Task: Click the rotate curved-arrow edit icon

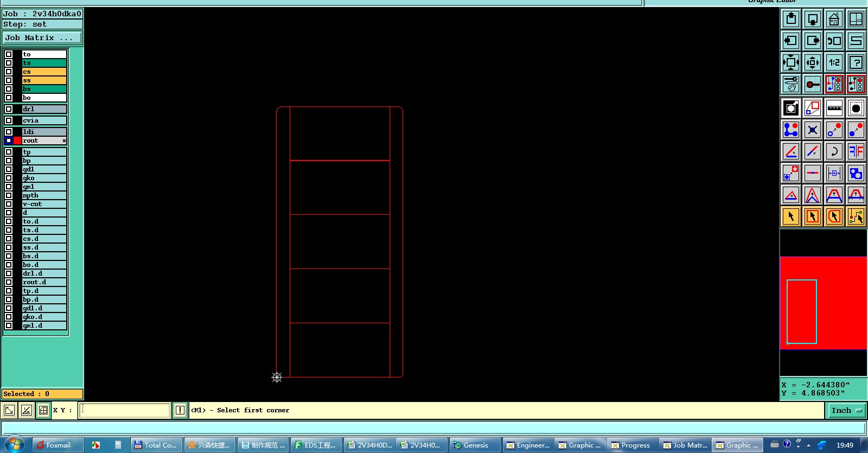Action: pos(834,151)
